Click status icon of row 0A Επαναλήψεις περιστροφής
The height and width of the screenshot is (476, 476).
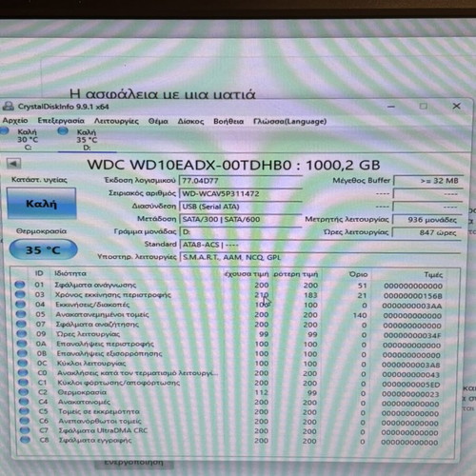22,344
